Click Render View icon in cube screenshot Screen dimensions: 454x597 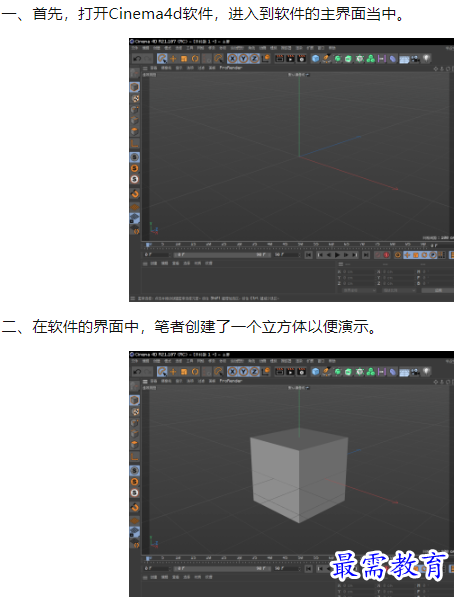279,372
